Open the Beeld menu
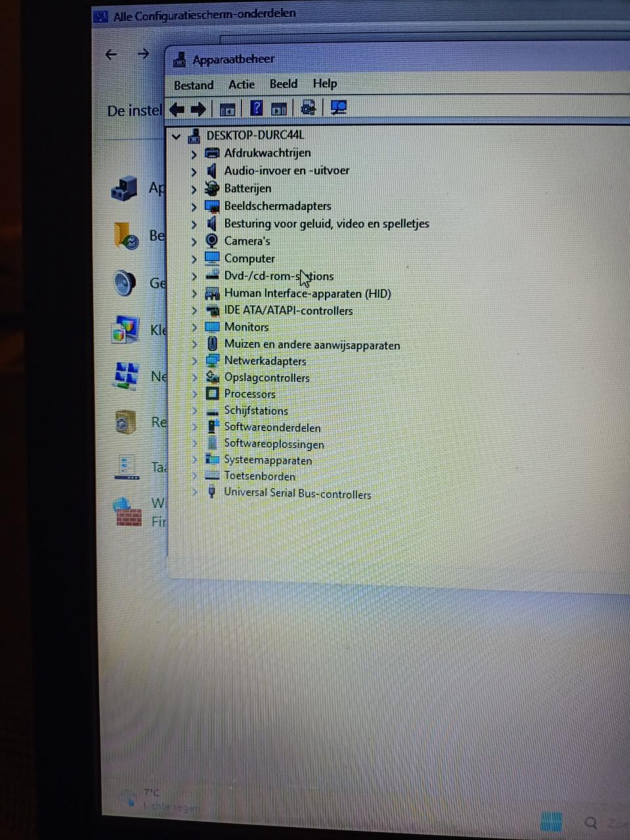Image resolution: width=630 pixels, height=840 pixels. pyautogui.click(x=283, y=84)
